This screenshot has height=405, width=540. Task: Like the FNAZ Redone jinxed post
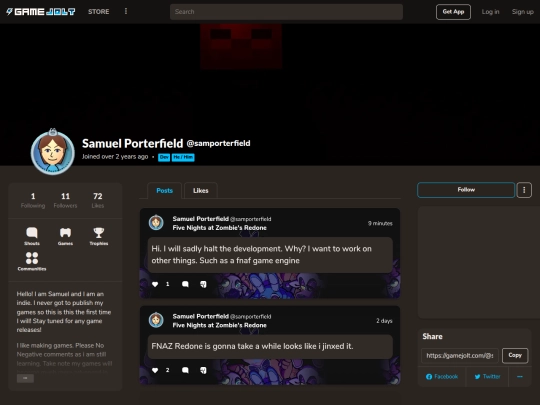pos(155,370)
